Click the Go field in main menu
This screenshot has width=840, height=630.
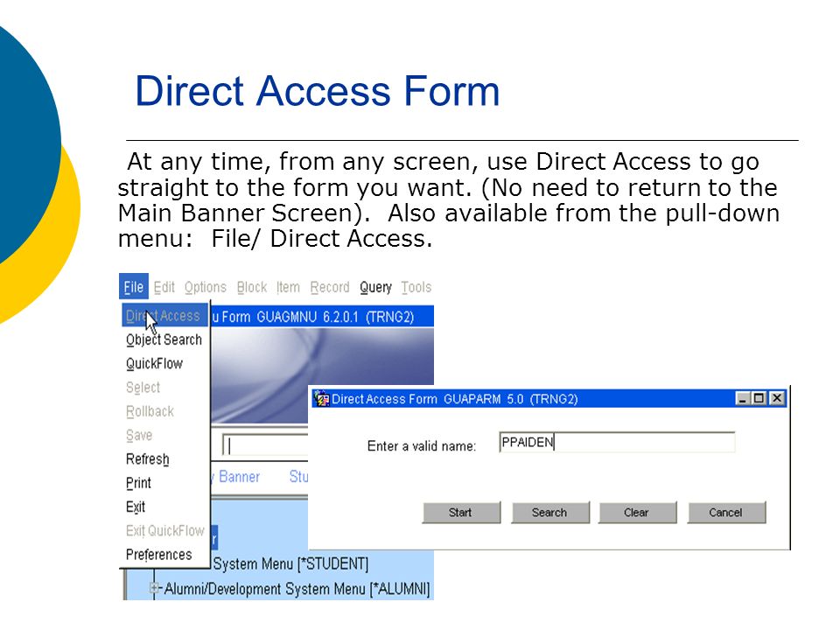(265, 445)
